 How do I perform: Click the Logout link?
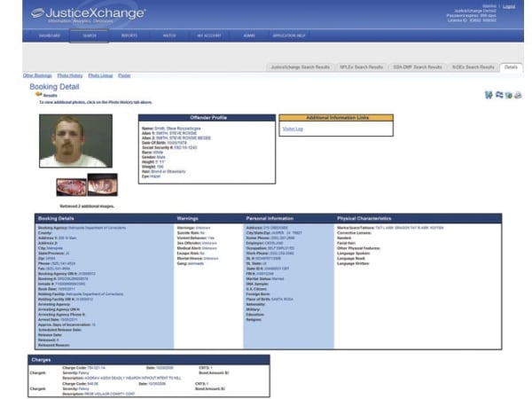pos(508,5)
